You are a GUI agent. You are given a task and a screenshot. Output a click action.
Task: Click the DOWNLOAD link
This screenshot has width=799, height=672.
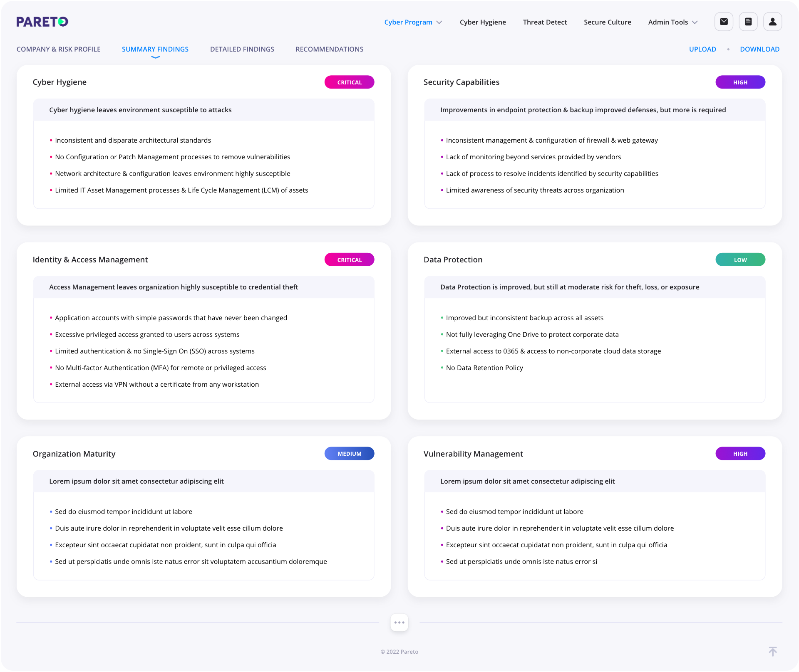[x=759, y=49]
